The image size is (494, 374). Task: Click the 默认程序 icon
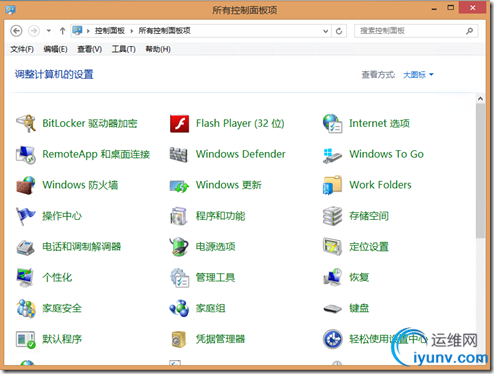(26, 340)
